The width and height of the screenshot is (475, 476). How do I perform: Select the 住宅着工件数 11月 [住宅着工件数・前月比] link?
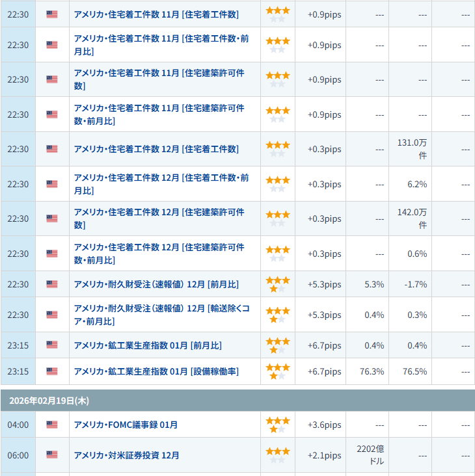[161, 45]
